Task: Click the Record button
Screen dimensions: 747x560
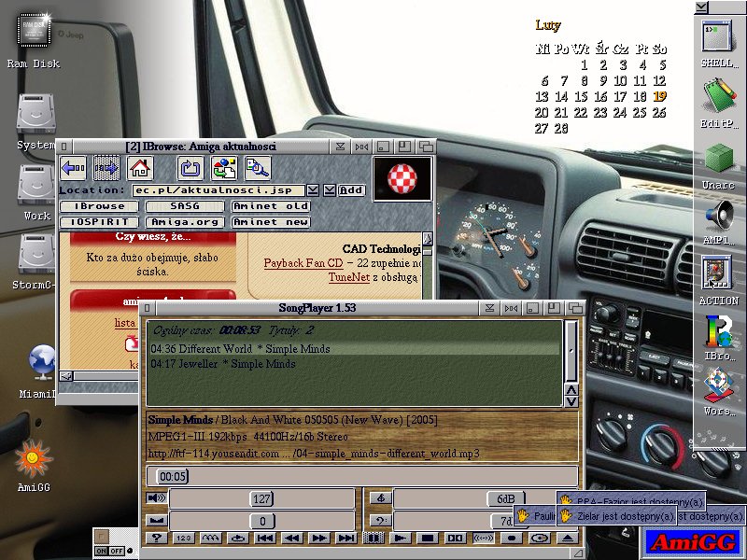Action: [x=511, y=539]
